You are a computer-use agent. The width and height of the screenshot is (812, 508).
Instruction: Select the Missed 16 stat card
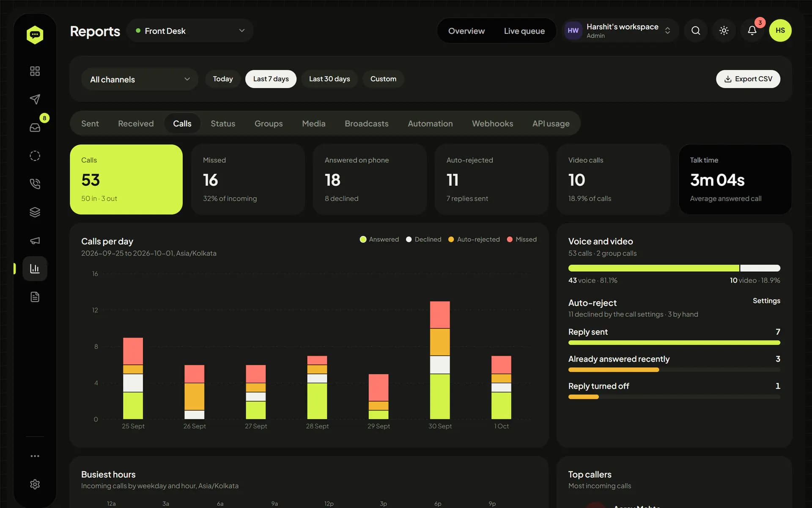point(248,179)
